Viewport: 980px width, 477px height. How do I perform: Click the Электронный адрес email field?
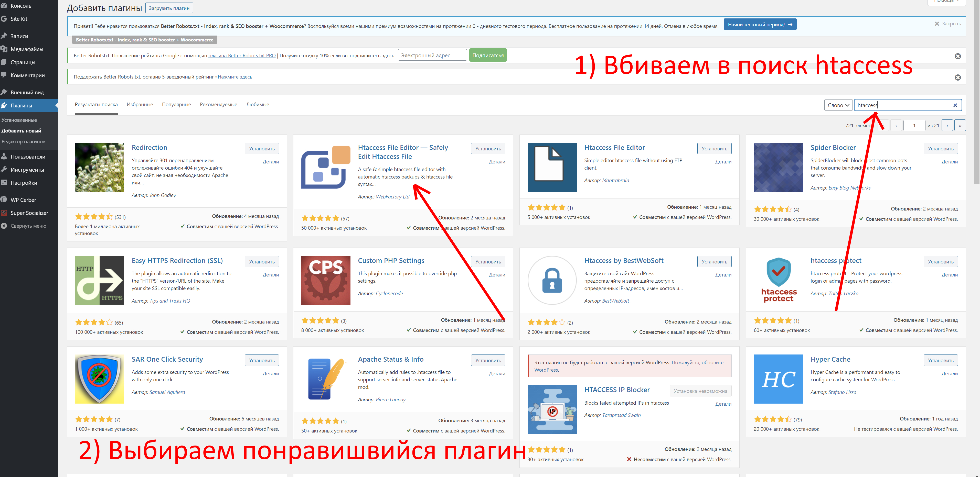[432, 55]
